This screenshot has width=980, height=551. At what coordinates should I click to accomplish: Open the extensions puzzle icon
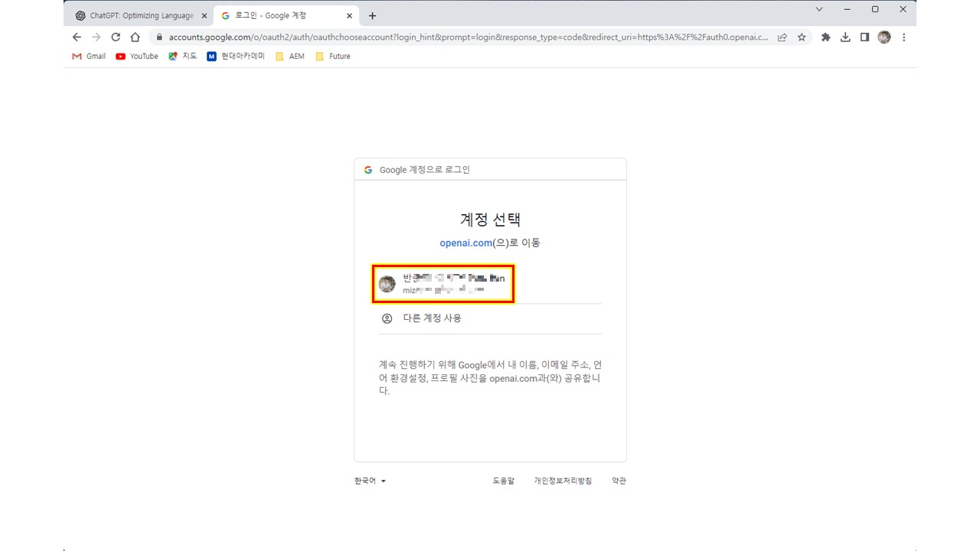[825, 37]
